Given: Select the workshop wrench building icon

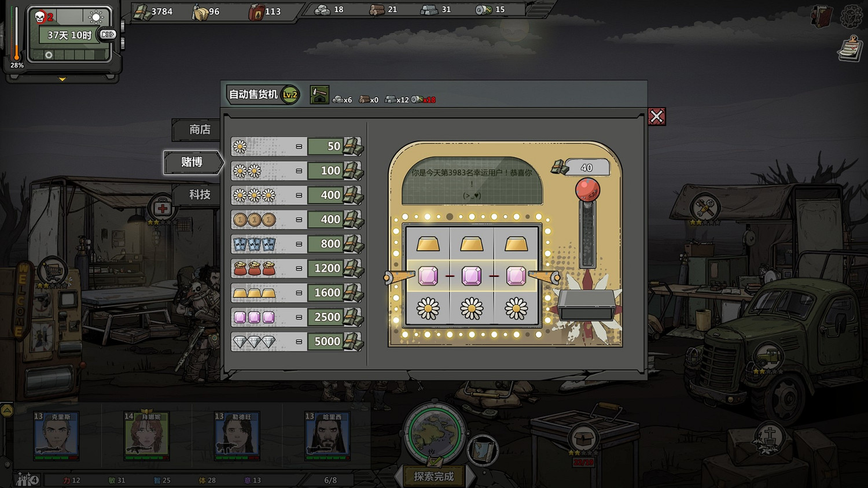Looking at the screenshot, I should pyautogui.click(x=705, y=208).
